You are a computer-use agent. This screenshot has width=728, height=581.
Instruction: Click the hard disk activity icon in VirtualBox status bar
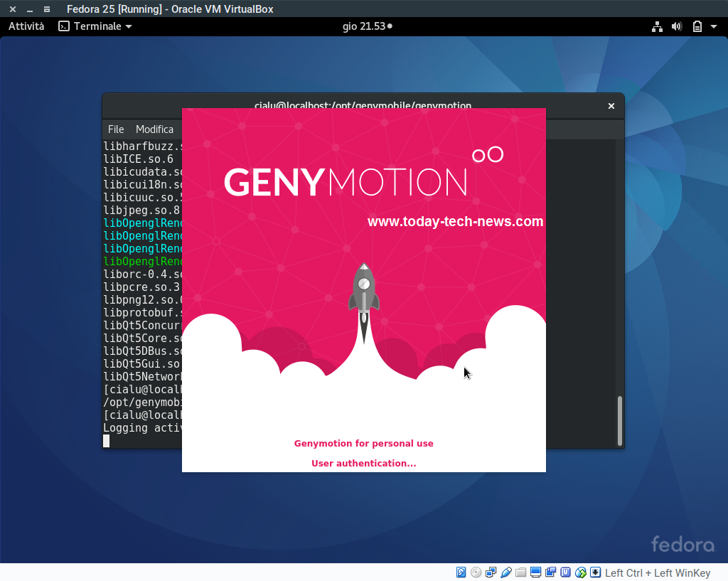click(461, 572)
